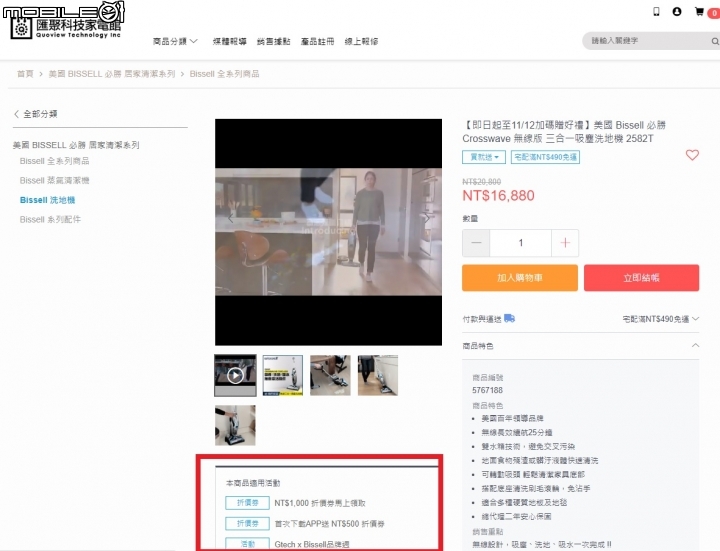
Task: Select Bissell 系列配件 sidebar category
Action: tap(50, 219)
